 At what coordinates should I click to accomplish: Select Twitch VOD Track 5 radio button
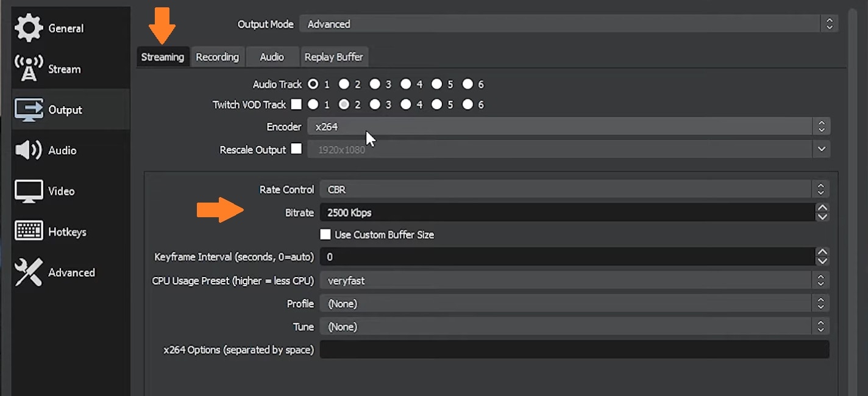[x=437, y=104]
